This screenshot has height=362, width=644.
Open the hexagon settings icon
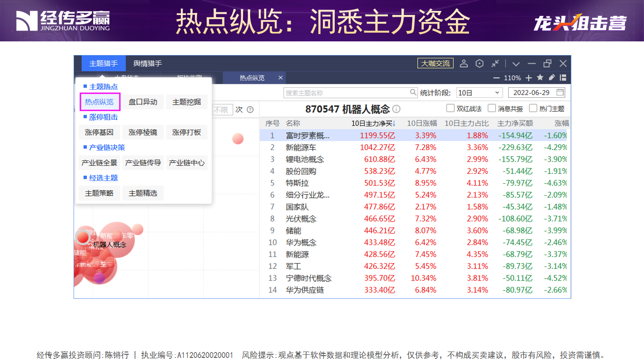click(480, 64)
